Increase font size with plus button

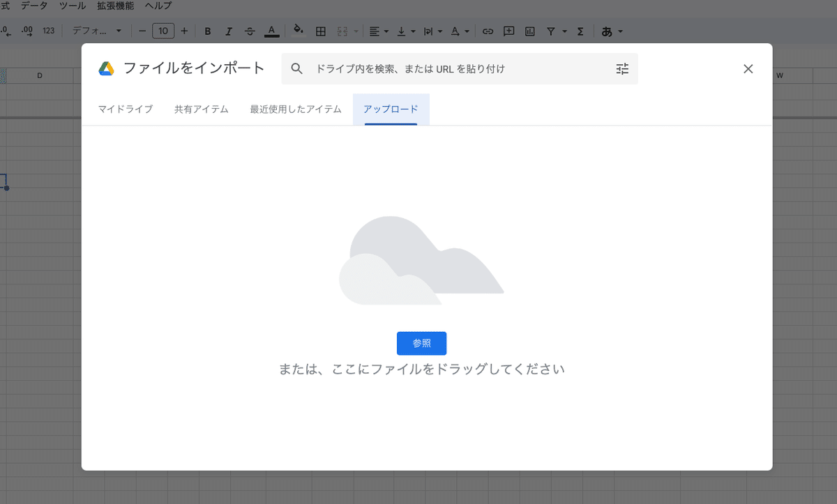point(184,31)
